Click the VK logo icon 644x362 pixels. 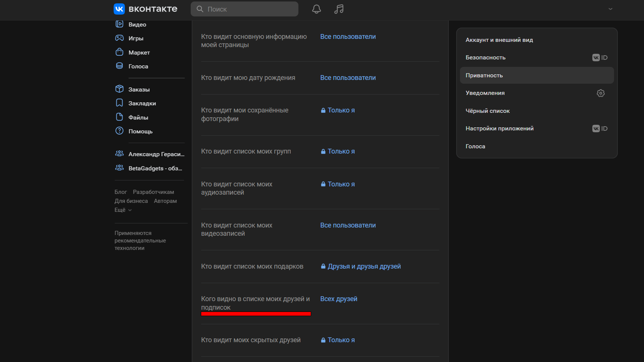[x=119, y=9]
